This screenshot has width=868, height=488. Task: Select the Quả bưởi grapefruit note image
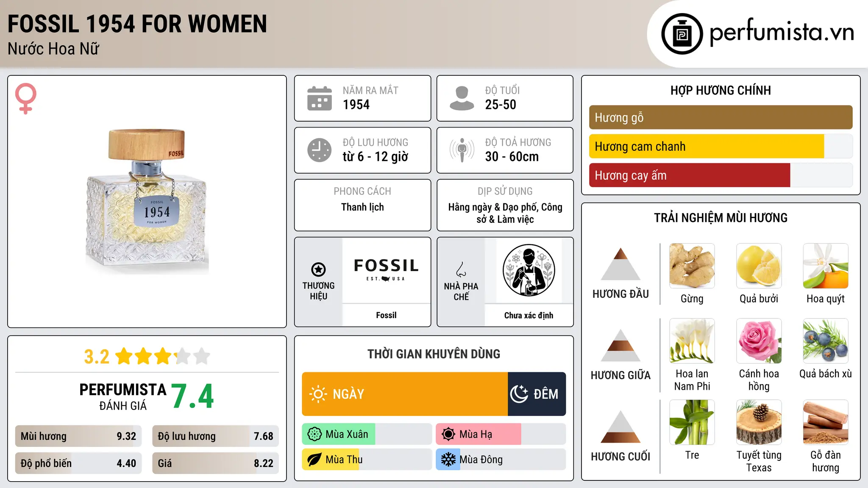click(x=759, y=266)
